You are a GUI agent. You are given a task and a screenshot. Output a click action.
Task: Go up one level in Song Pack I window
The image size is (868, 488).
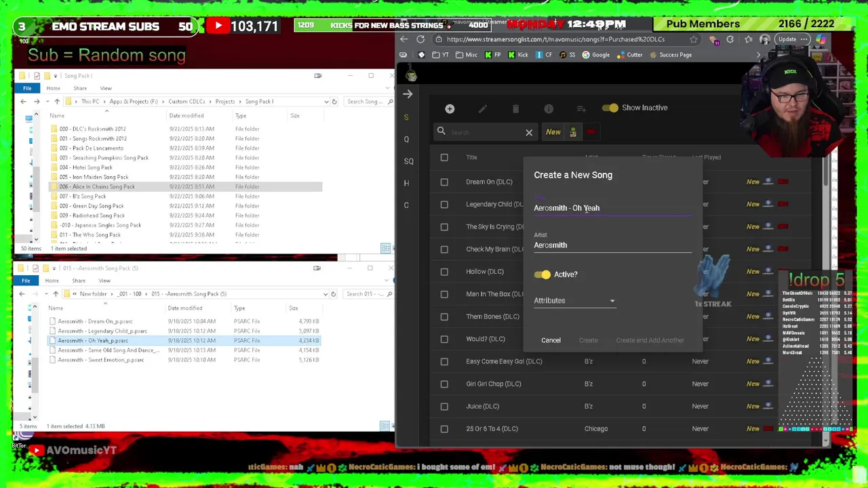click(x=57, y=102)
